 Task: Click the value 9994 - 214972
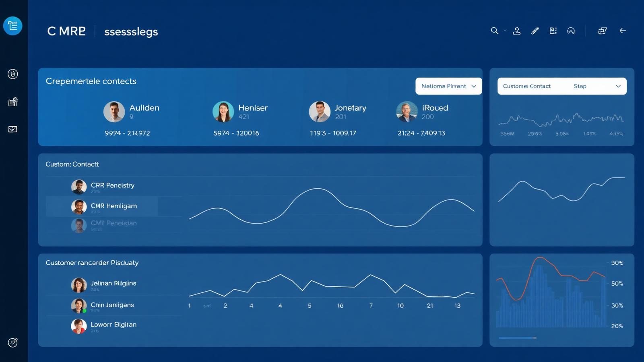(127, 133)
